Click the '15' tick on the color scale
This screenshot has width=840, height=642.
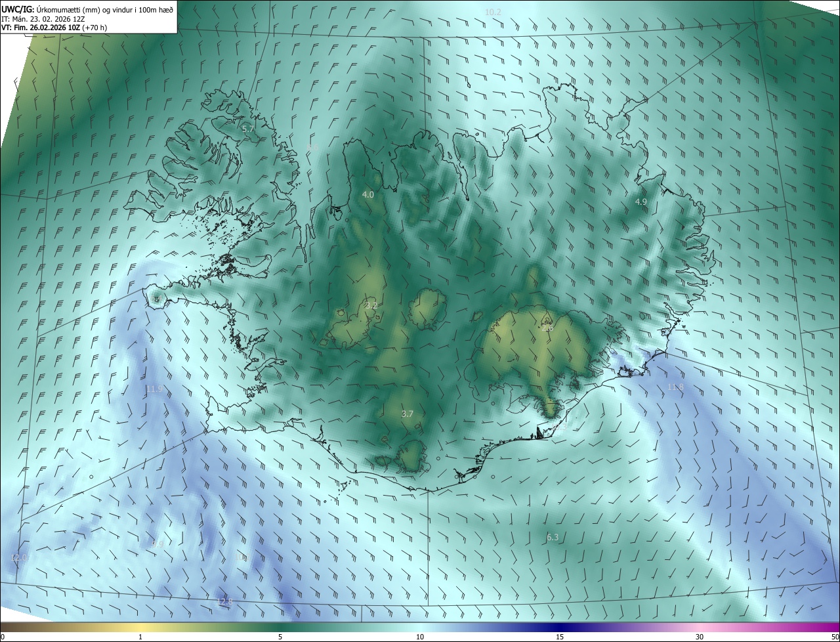click(560, 637)
